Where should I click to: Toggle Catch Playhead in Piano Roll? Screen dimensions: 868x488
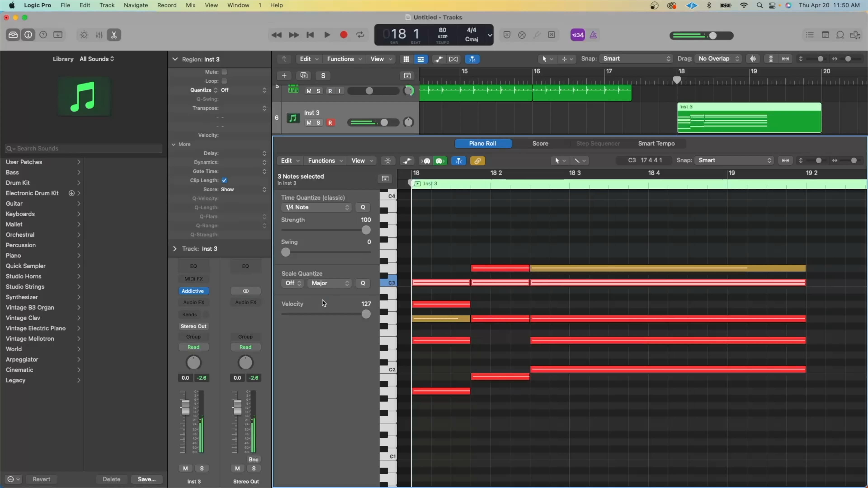(x=459, y=161)
